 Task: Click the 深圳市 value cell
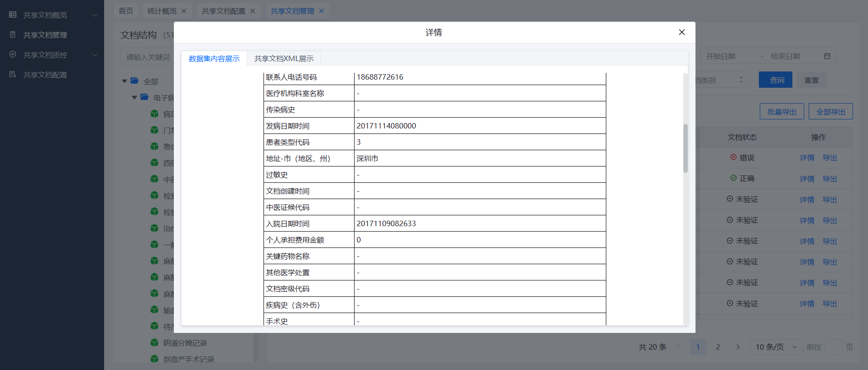click(480, 158)
